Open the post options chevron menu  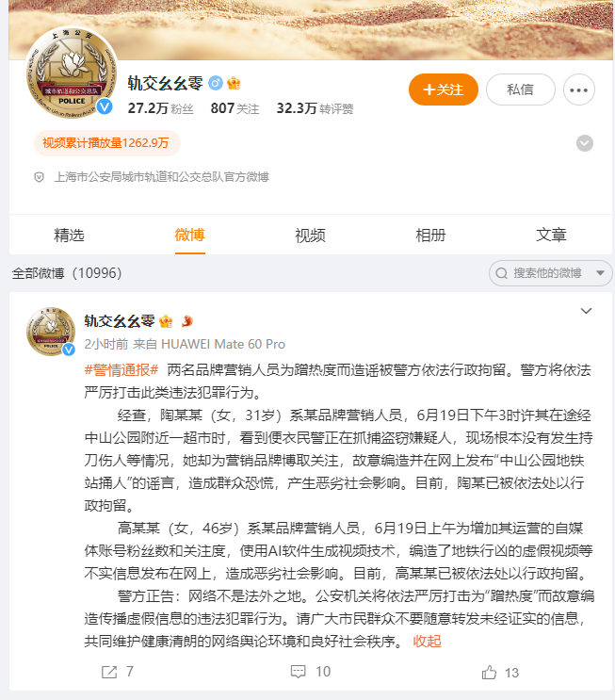point(586,311)
